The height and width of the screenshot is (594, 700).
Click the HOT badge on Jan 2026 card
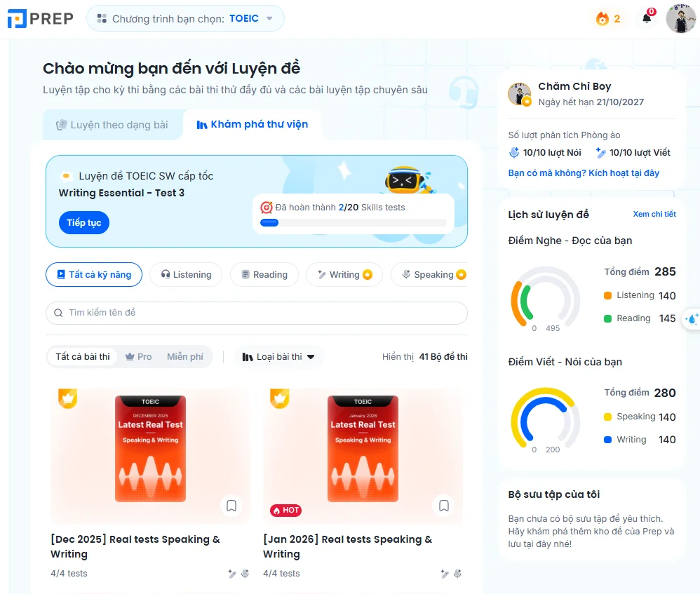pyautogui.click(x=285, y=510)
